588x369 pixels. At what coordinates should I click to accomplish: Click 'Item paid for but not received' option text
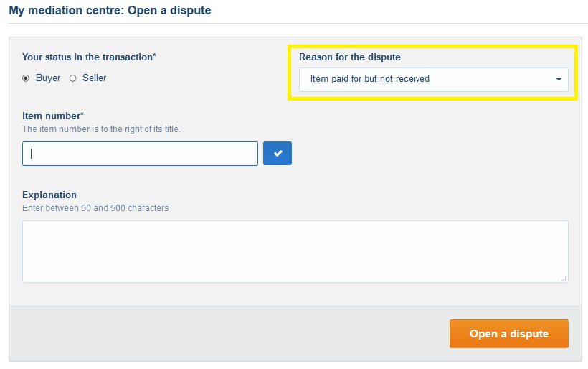pos(370,78)
